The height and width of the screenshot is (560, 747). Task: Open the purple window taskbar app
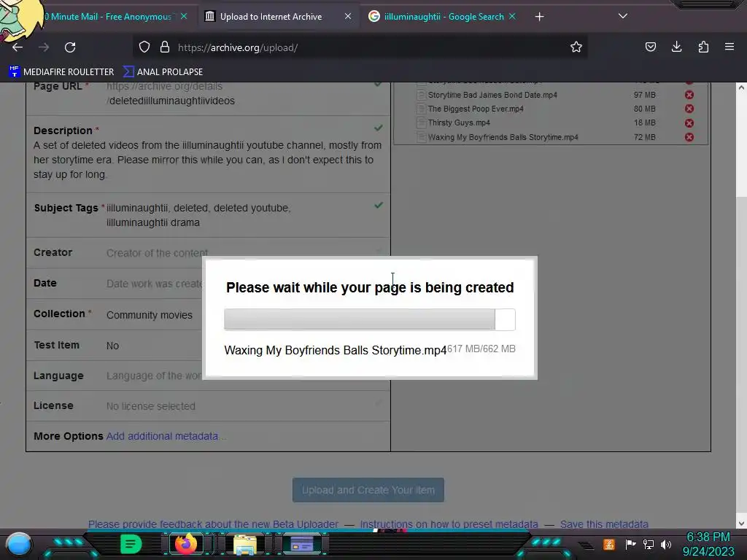(302, 544)
